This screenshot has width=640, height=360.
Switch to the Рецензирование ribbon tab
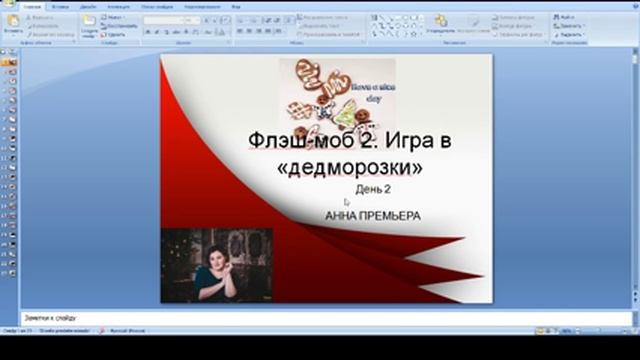[202, 7]
